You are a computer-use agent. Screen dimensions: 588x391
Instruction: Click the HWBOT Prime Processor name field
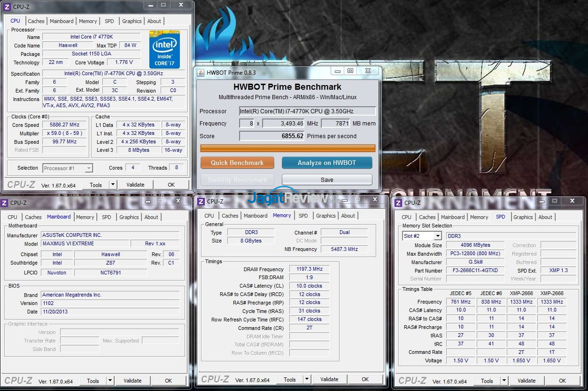[308, 111]
